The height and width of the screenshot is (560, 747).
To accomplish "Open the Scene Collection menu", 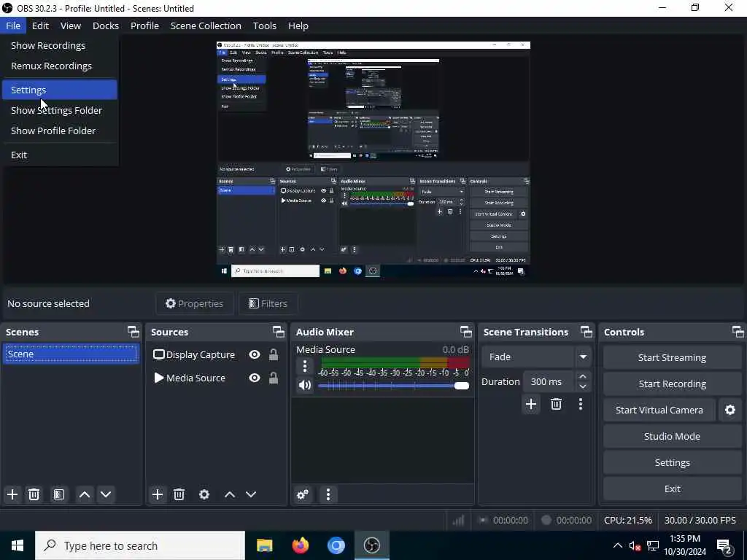I will tap(206, 26).
